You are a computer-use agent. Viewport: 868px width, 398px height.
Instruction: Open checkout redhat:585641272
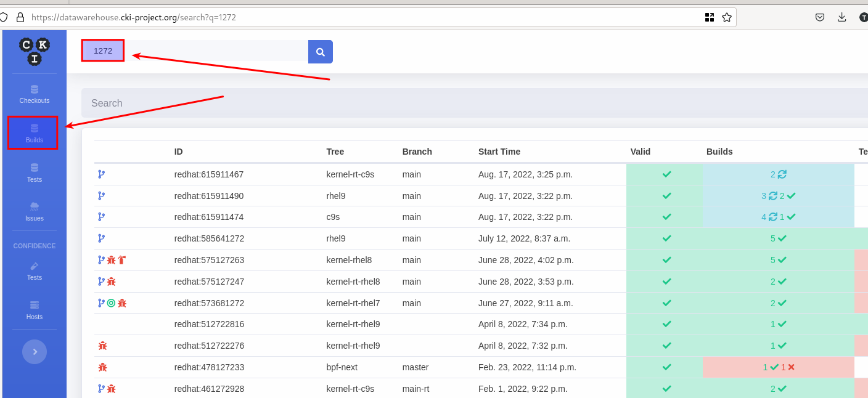pyautogui.click(x=209, y=238)
